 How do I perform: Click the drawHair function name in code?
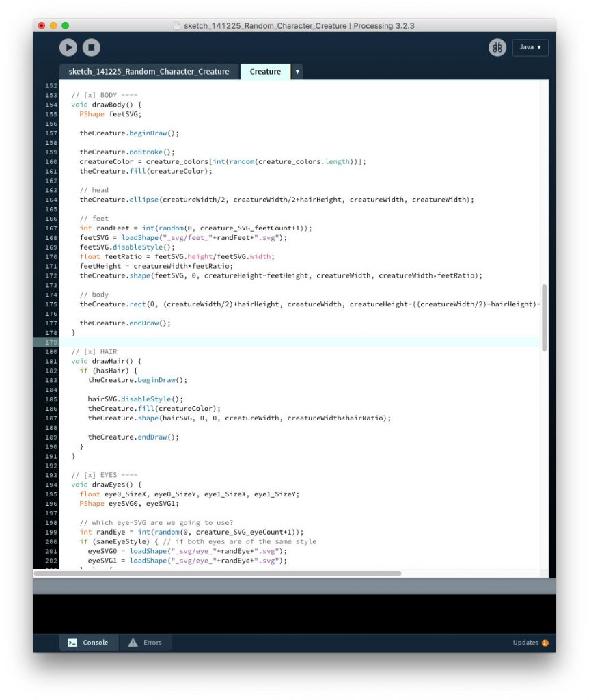point(108,361)
